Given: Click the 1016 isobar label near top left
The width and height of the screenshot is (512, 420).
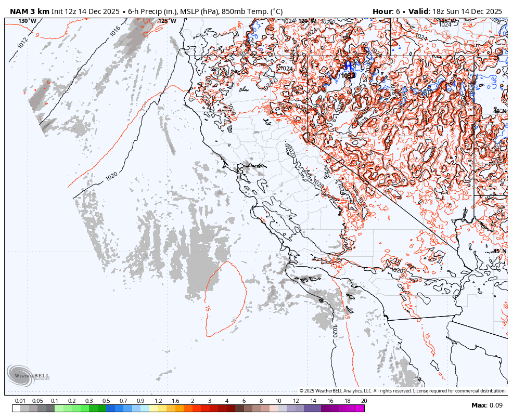Looking at the screenshot, I should 116,32.
